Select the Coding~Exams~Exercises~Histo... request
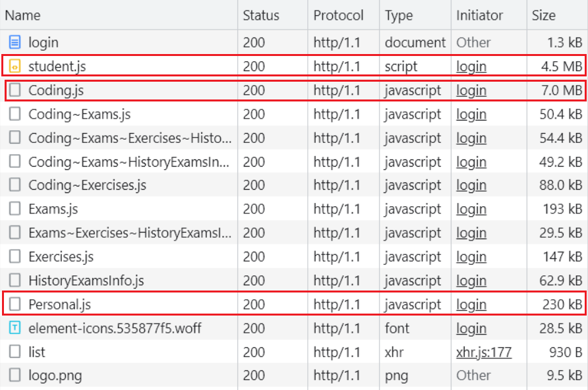The height and width of the screenshot is (390, 588). click(130, 138)
